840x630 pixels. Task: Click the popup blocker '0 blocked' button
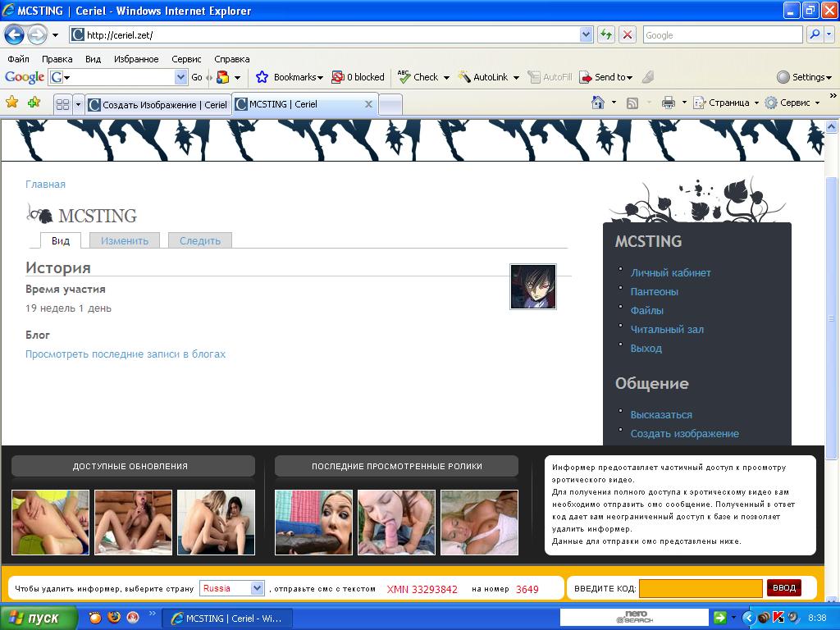click(358, 77)
